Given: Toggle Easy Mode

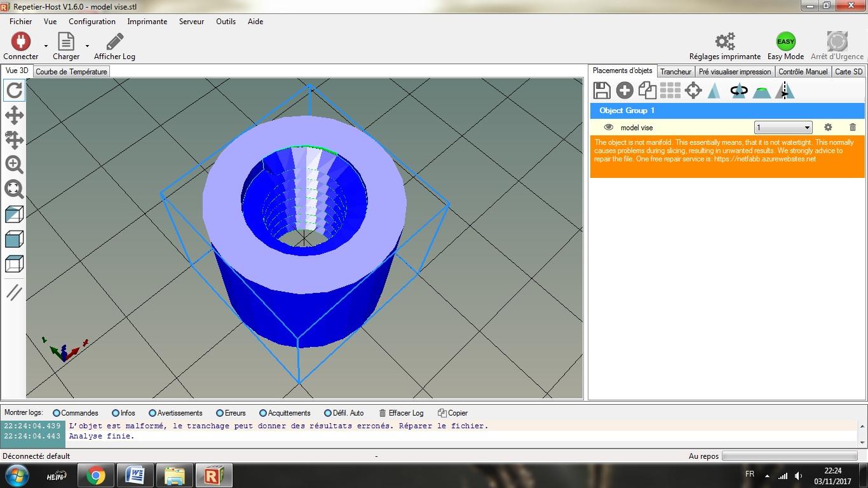Looking at the screenshot, I should [785, 43].
